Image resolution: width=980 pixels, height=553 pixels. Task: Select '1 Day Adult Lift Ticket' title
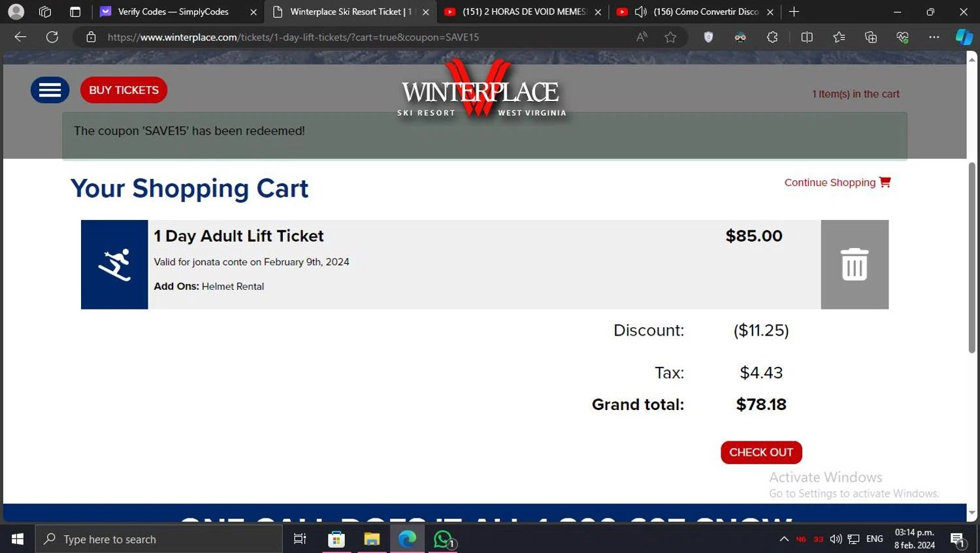click(x=238, y=236)
